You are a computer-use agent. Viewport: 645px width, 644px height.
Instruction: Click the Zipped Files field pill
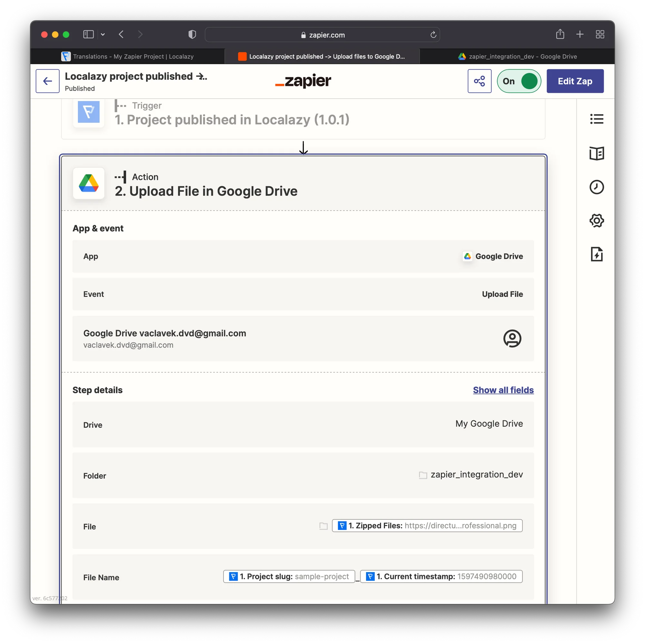pos(427,525)
